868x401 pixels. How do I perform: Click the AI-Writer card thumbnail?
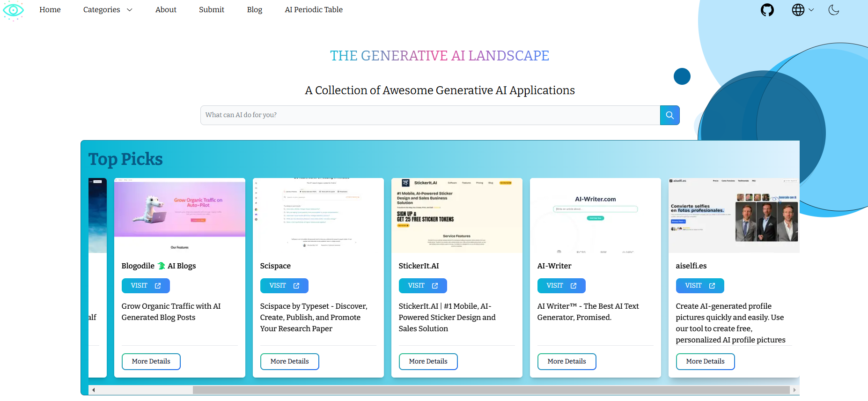tap(596, 215)
